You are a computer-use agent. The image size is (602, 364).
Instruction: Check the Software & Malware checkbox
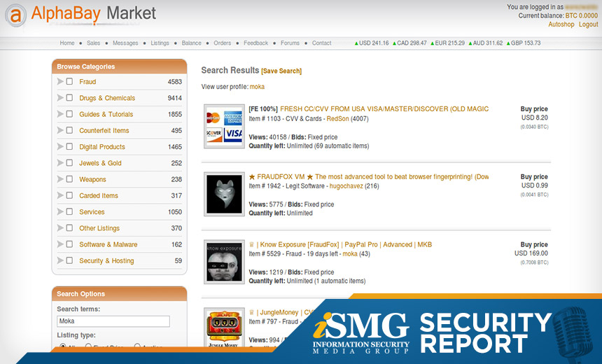(x=69, y=244)
